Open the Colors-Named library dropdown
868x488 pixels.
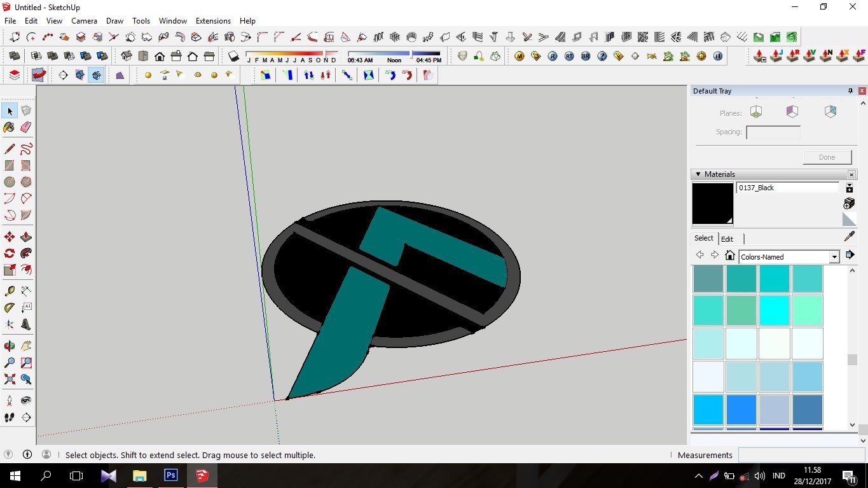click(834, 257)
